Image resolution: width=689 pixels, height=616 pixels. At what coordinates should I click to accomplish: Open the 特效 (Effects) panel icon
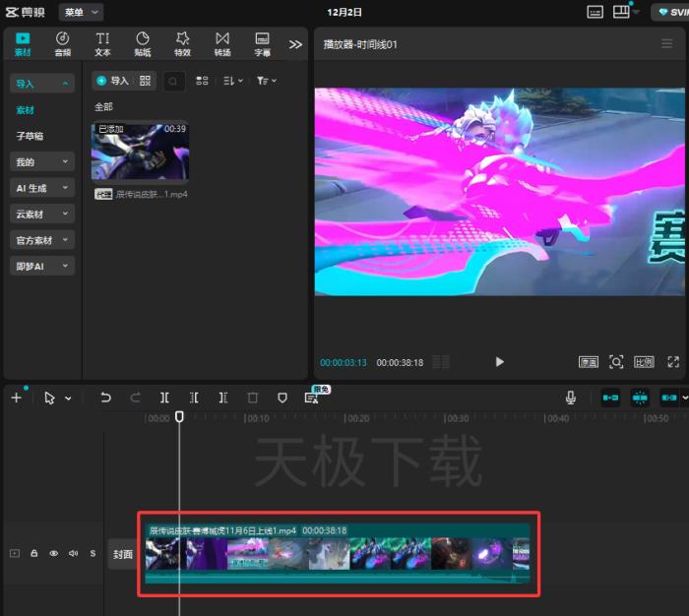(x=182, y=43)
